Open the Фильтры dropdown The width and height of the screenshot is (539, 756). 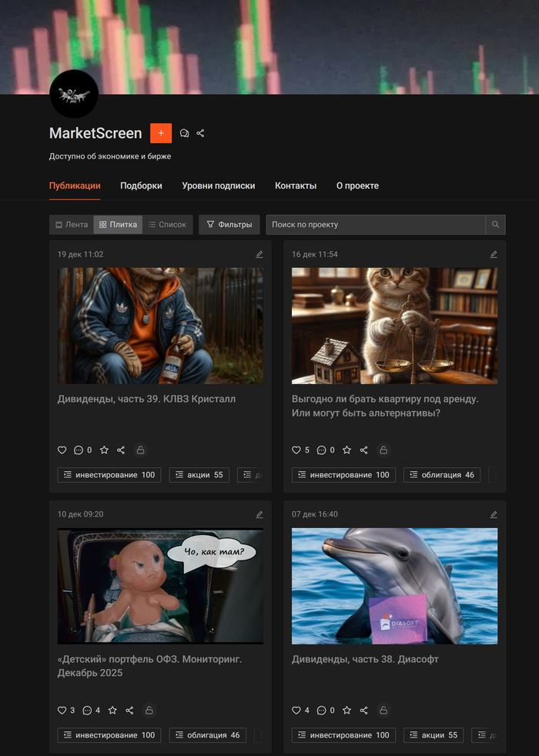click(x=229, y=225)
